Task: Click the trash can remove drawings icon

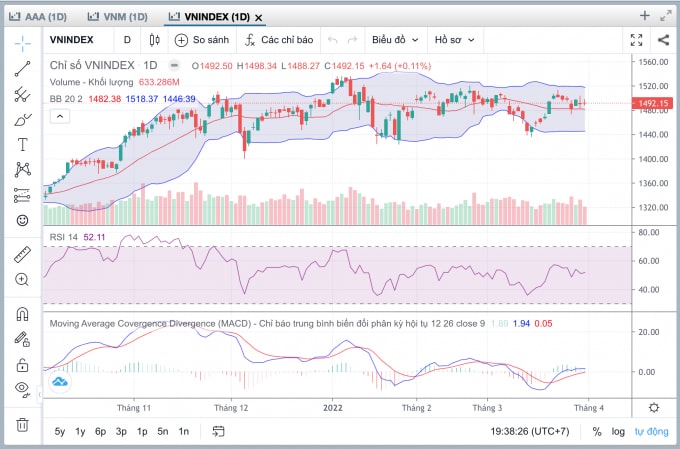Action: click(x=22, y=424)
